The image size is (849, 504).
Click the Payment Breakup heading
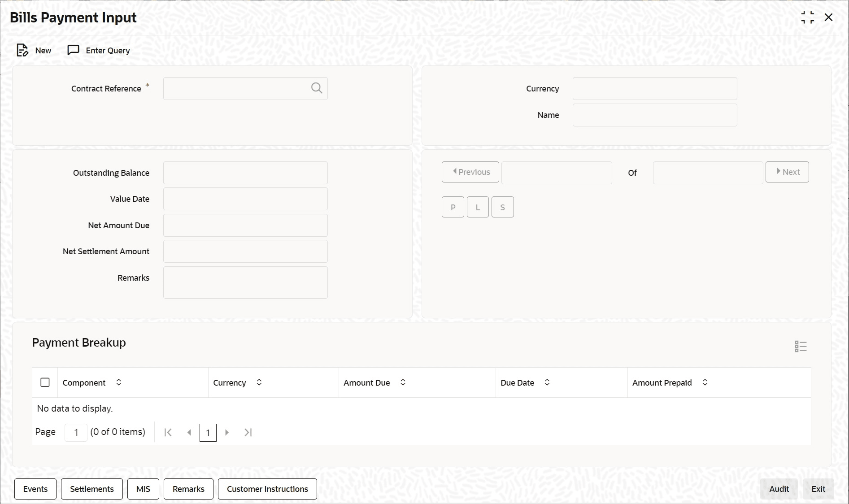[x=79, y=342]
